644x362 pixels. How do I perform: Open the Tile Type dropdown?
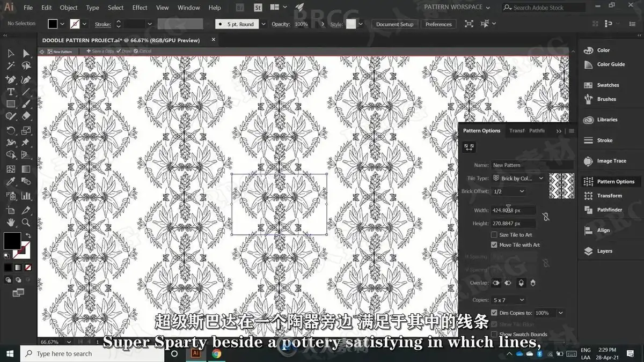518,178
